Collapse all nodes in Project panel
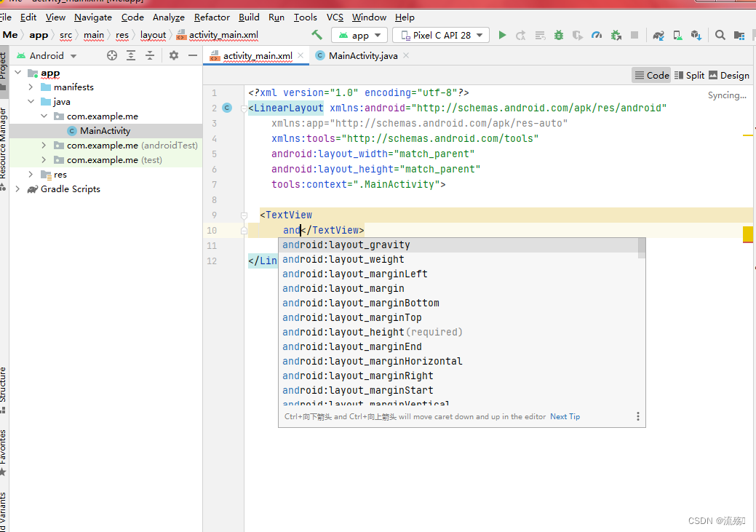This screenshot has width=756, height=532. coord(151,55)
